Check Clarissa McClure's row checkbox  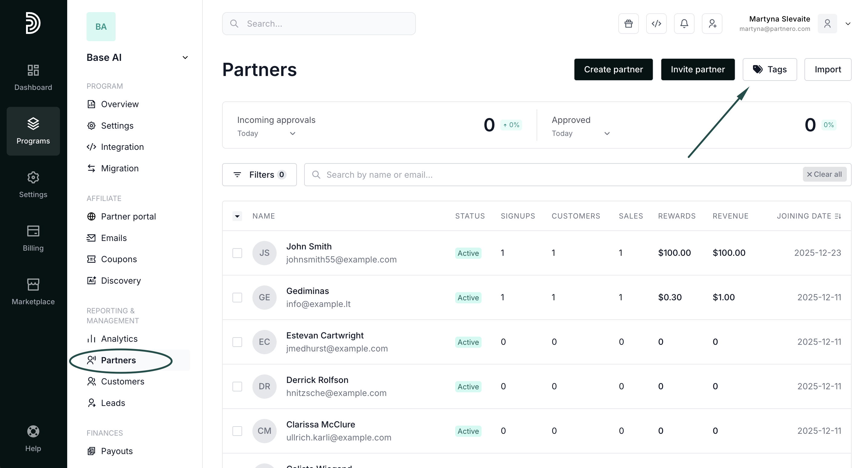(x=237, y=431)
